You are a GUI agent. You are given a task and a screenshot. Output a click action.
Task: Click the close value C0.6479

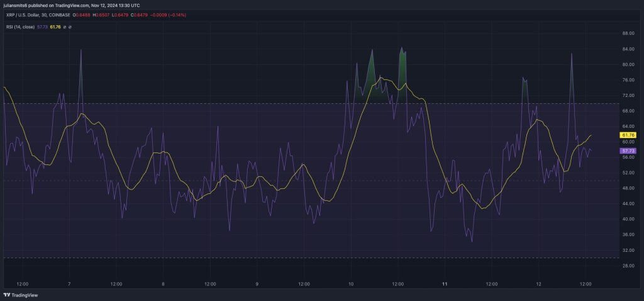(140, 15)
